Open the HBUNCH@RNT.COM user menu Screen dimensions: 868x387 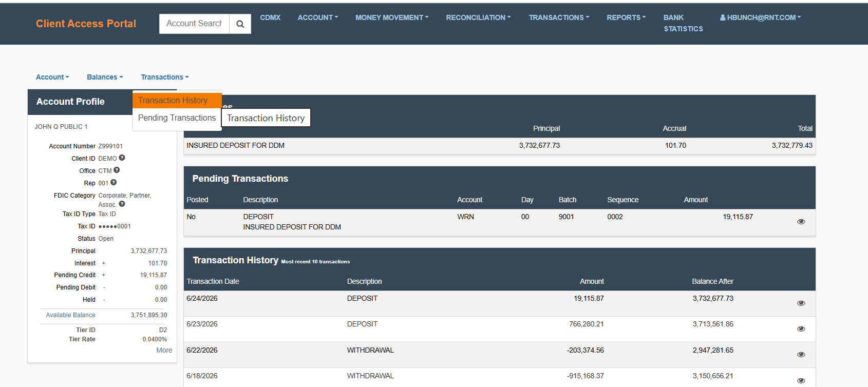click(x=760, y=17)
